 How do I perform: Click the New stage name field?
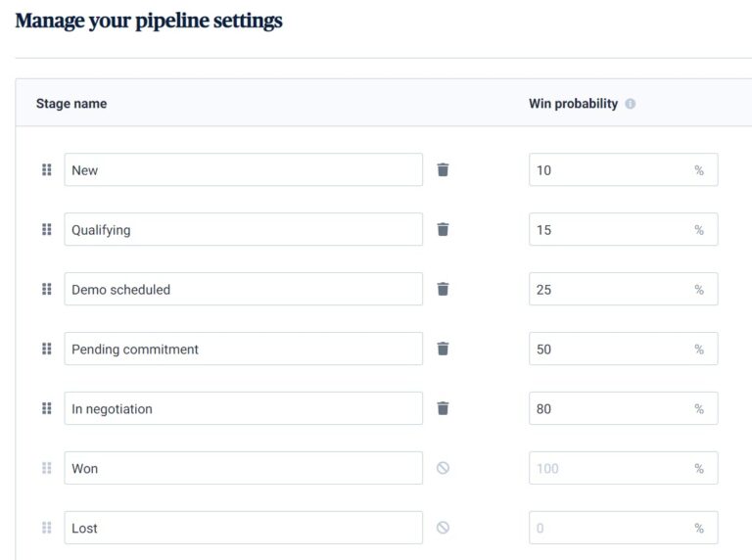click(x=243, y=169)
